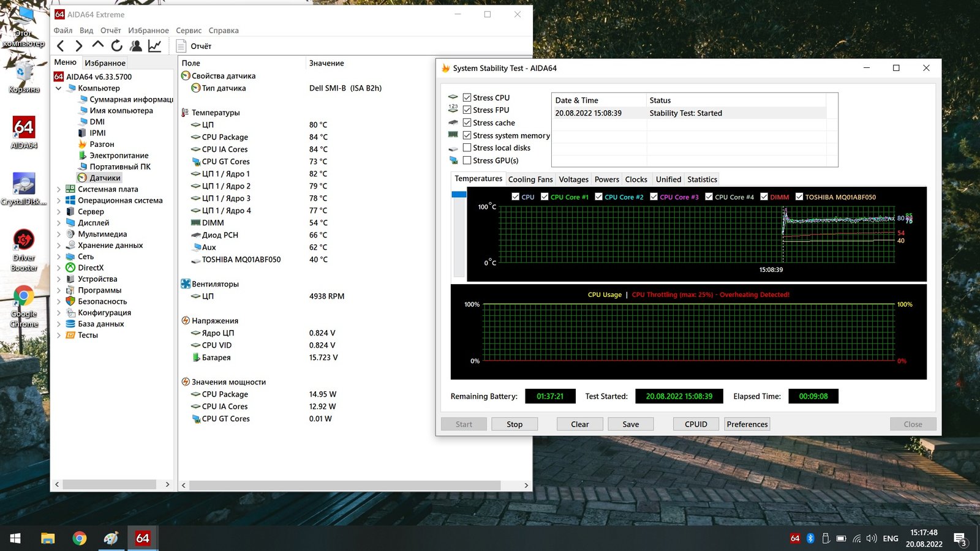Screen dimensions: 980x551
Task: Expand Дисплей tree node
Action: [x=59, y=223]
